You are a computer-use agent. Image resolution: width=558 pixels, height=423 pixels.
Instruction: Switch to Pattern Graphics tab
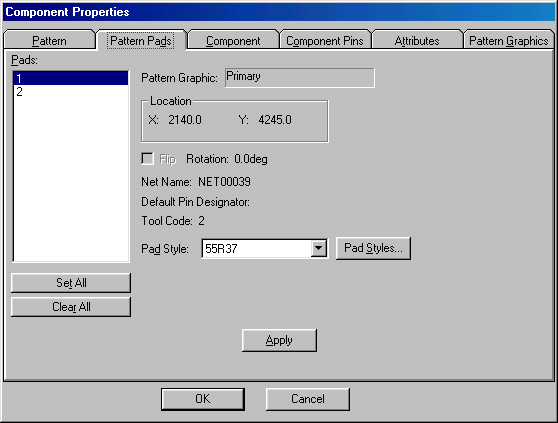pyautogui.click(x=509, y=40)
